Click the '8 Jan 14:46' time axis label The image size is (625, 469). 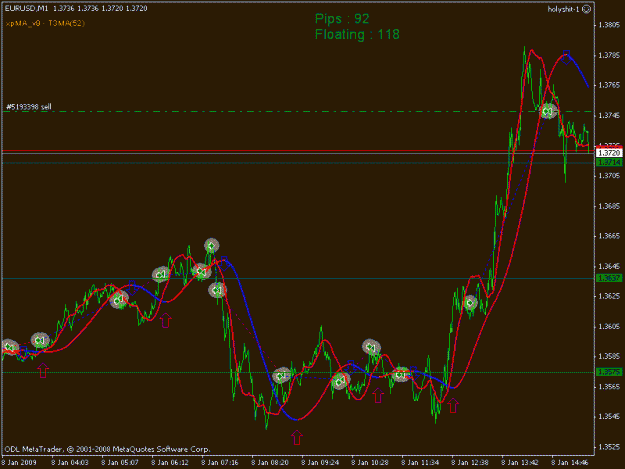pyautogui.click(x=570, y=463)
